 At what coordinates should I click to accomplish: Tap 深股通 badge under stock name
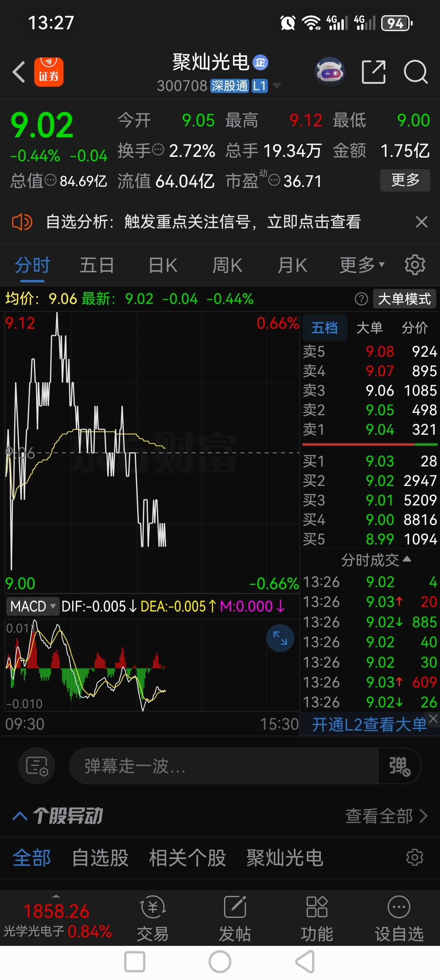click(229, 86)
